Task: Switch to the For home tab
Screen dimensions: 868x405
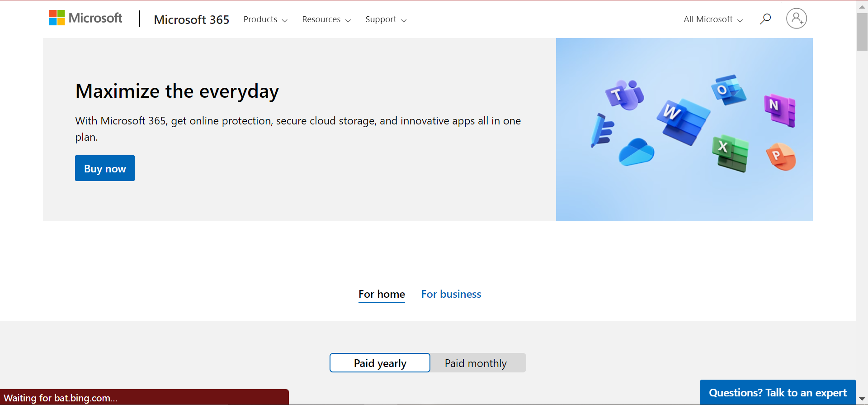Action: click(382, 294)
